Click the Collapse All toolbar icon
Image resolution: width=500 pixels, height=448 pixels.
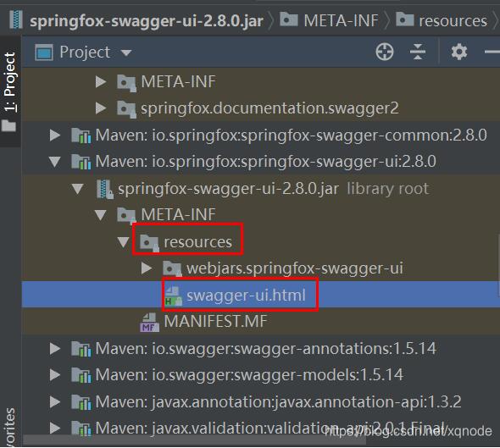[418, 52]
